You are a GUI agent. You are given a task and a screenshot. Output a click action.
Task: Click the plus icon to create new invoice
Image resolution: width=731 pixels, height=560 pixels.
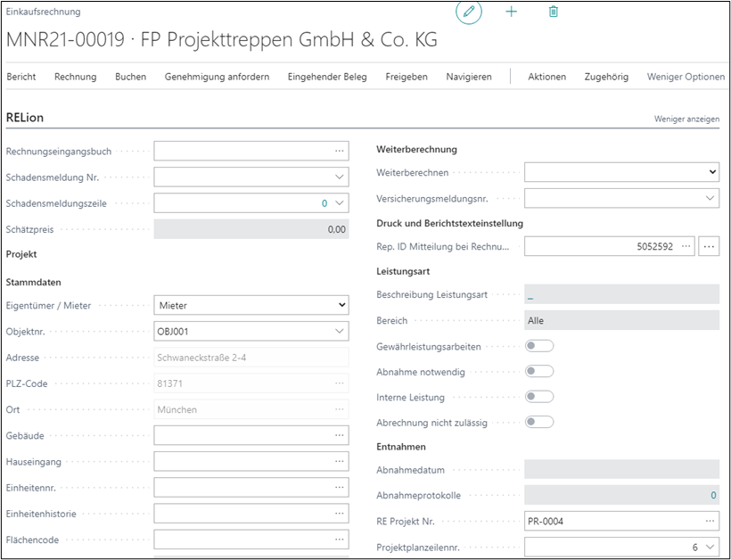[511, 12]
